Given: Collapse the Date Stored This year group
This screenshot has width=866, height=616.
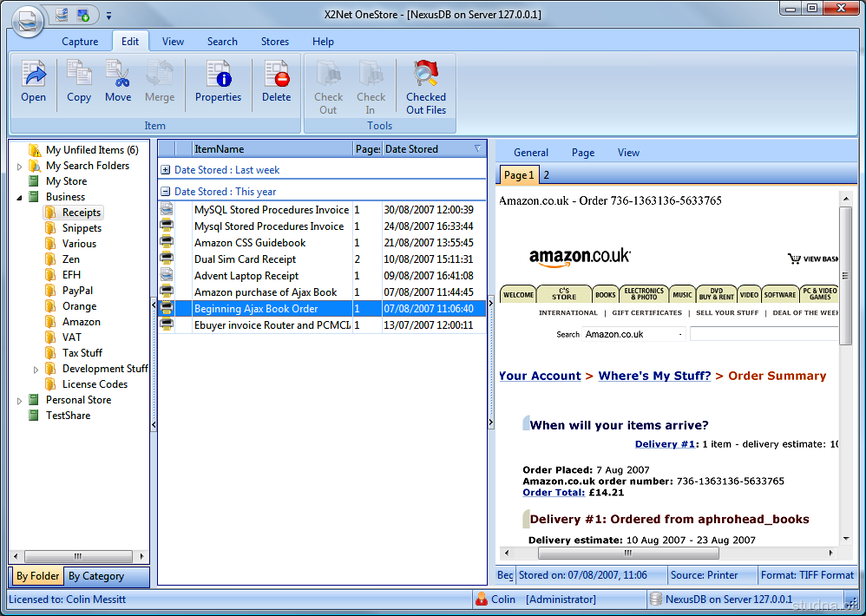Looking at the screenshot, I should pyautogui.click(x=166, y=192).
